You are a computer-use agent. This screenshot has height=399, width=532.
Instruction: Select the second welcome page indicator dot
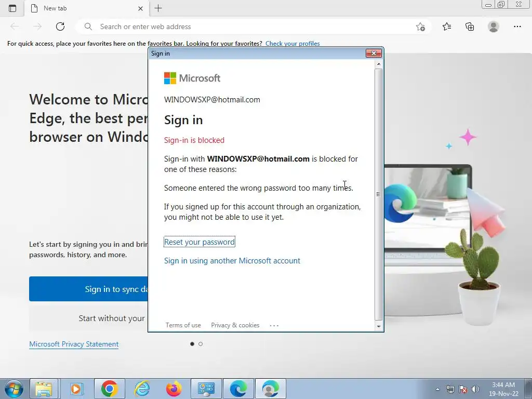[201, 344]
